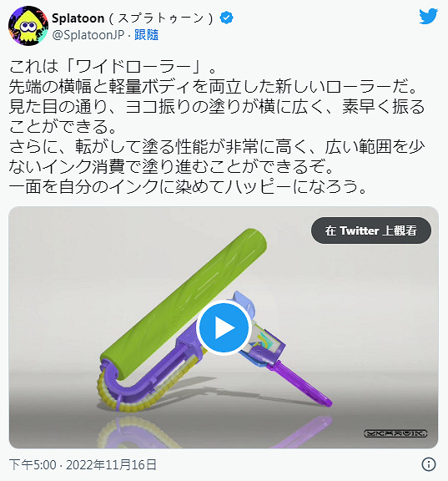This screenshot has width=448, height=481.
Task: Open the 下午5:00 timestamp link
Action: pyautogui.click(x=33, y=465)
